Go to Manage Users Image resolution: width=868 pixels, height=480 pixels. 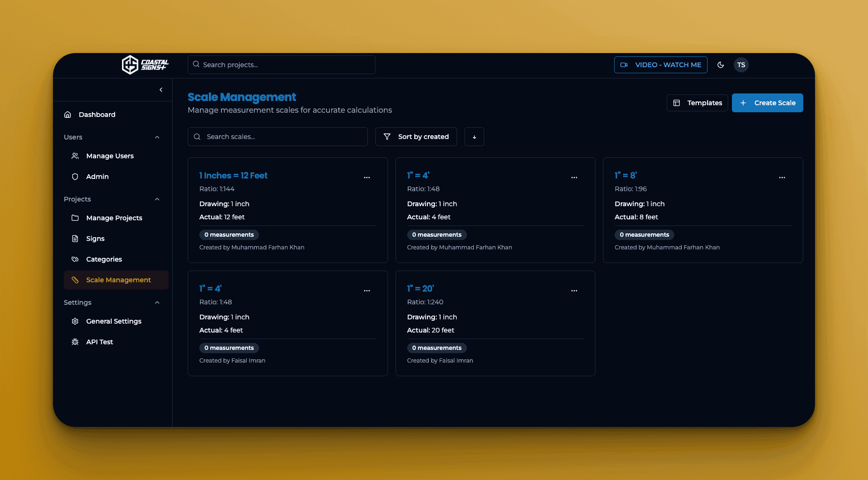coord(116,156)
